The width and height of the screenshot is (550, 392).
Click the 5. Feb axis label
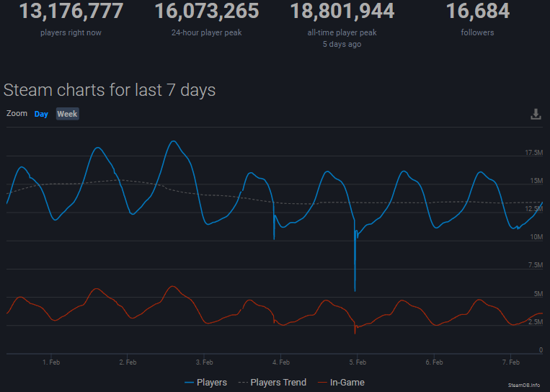357,362
